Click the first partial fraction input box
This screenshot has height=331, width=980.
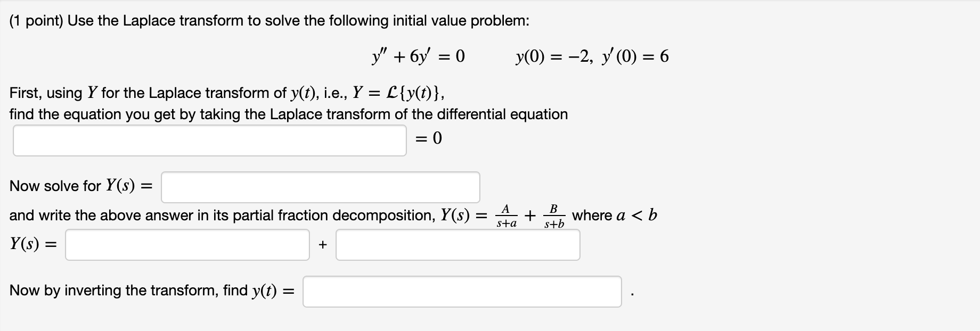point(186,244)
